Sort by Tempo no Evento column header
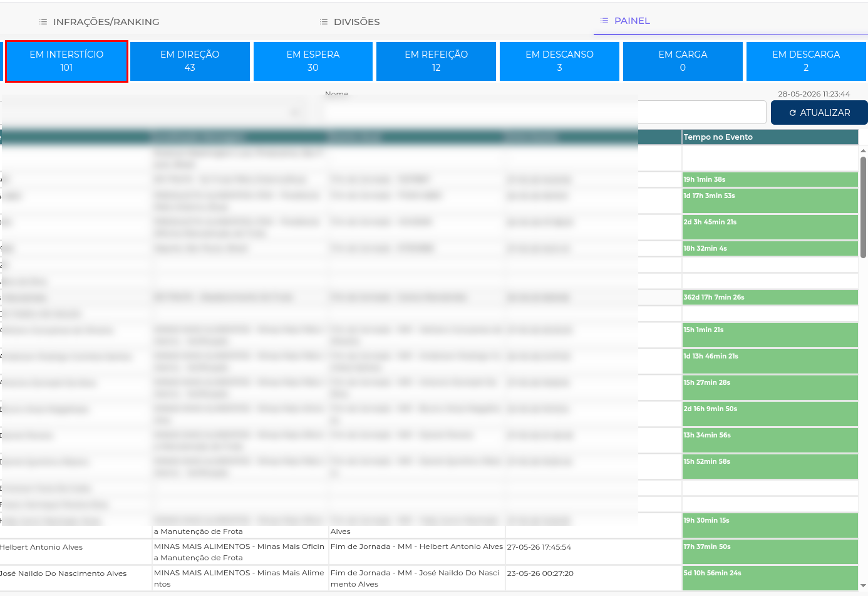868x596 pixels. coord(770,137)
